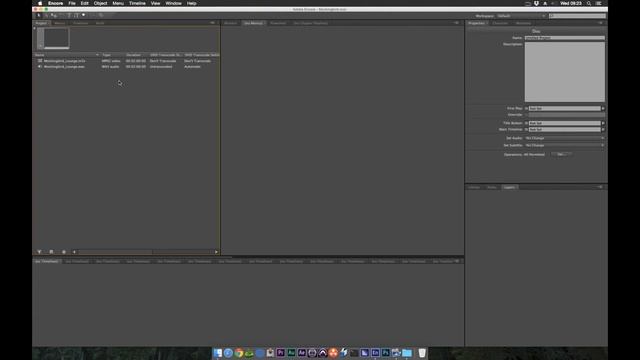Click the Duration column header
640x360 pixels.
[x=133, y=55]
